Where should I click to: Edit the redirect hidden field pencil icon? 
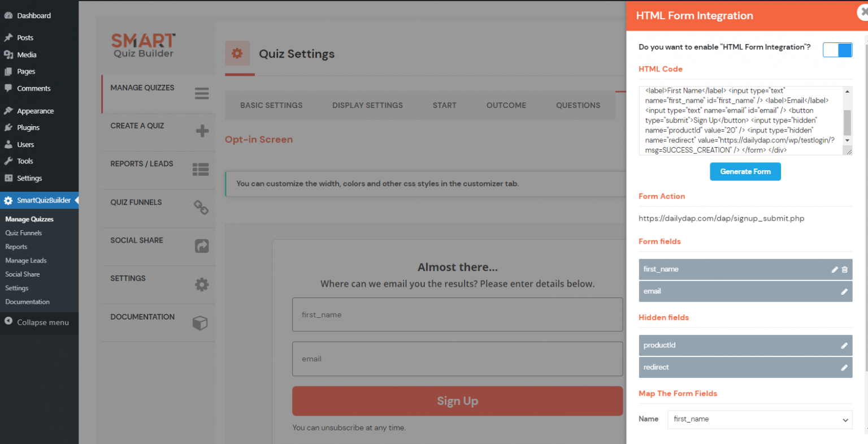[x=844, y=368]
